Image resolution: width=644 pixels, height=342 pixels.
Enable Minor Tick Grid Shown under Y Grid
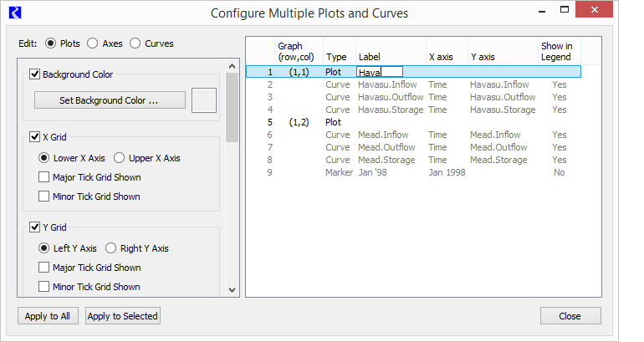click(x=43, y=287)
